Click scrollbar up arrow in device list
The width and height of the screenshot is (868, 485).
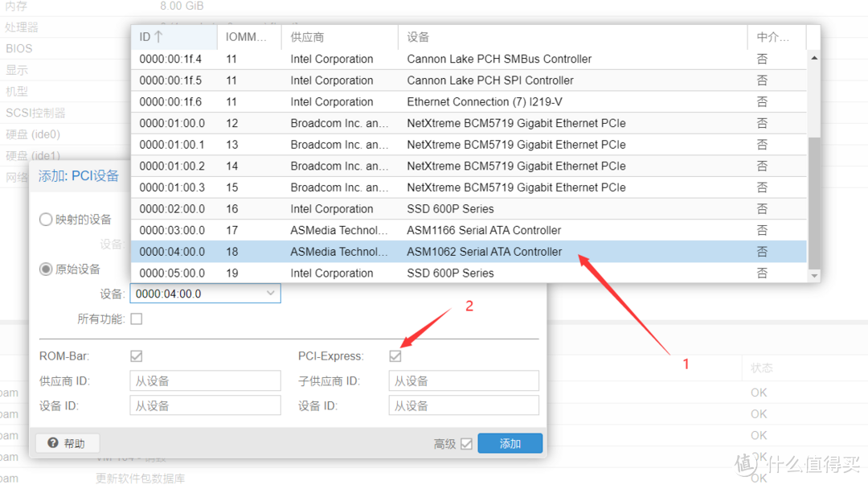[814, 58]
